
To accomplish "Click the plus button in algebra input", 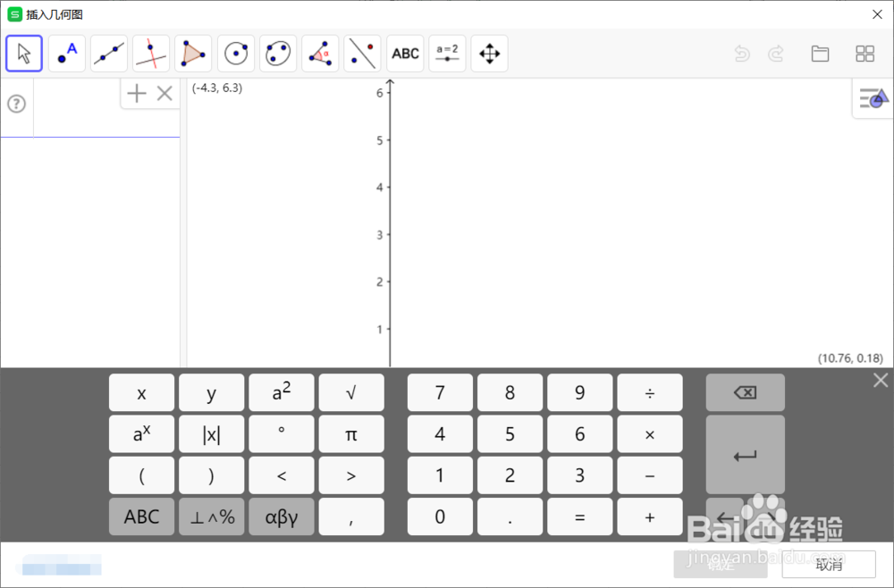I will tap(137, 93).
